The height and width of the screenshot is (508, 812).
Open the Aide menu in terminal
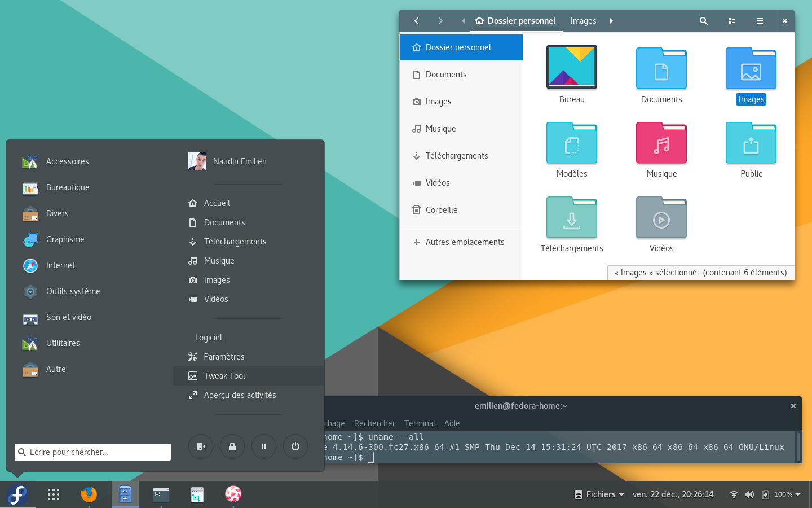pos(452,423)
